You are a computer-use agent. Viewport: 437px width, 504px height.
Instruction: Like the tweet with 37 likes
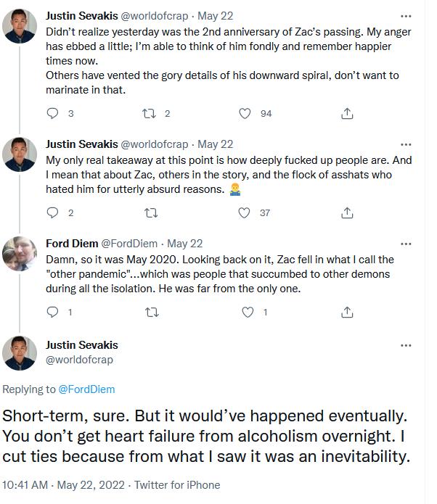point(244,212)
